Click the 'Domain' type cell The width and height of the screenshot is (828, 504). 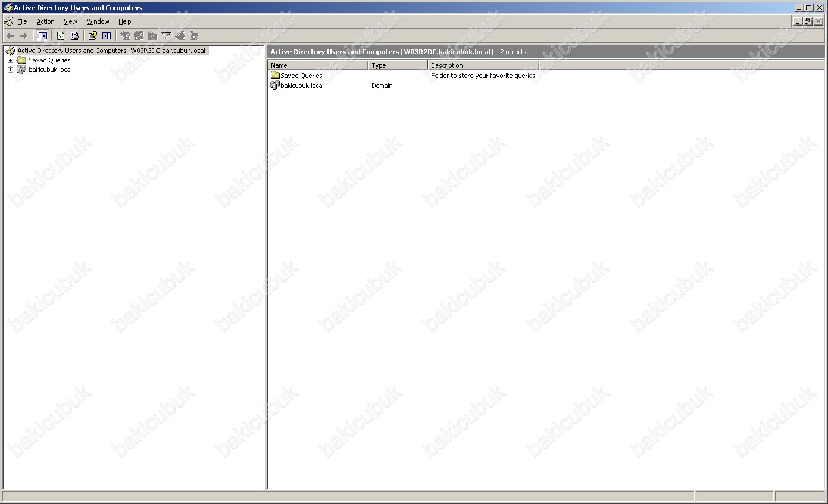(x=382, y=86)
